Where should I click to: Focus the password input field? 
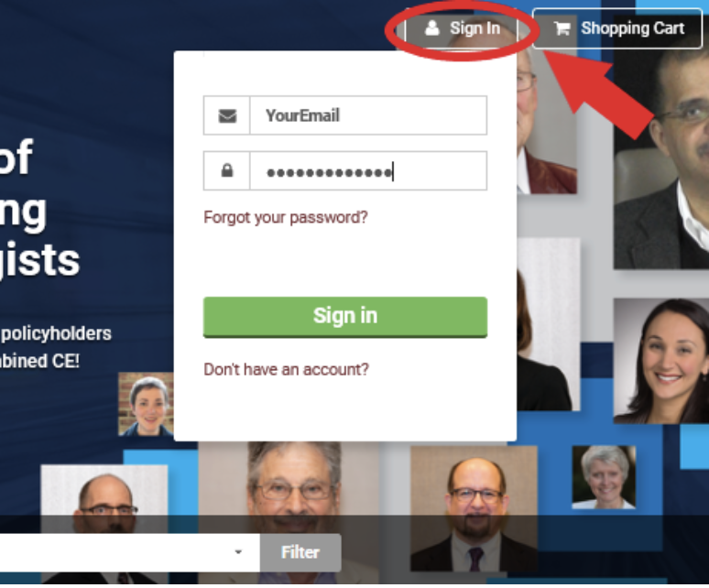click(x=368, y=171)
